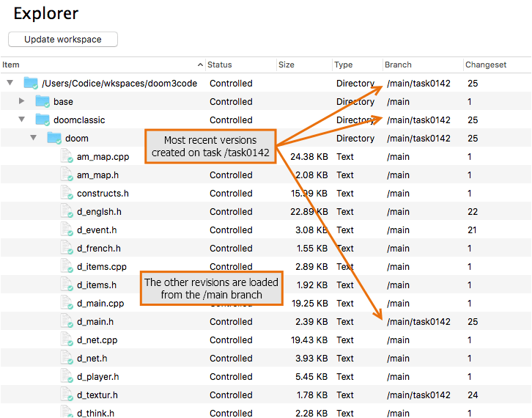The image size is (532, 418).
Task: Click the 1.55 KB size of d_french.h
Action: (312, 249)
